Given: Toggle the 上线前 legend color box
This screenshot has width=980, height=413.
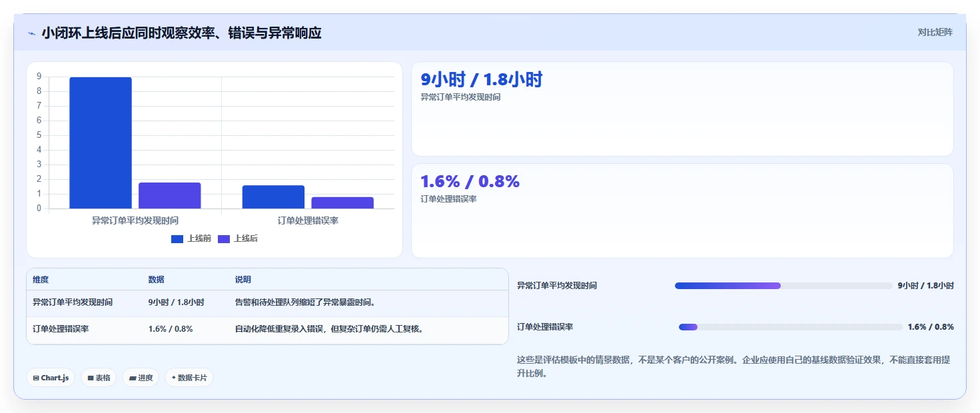Looking at the screenshot, I should point(177,238).
